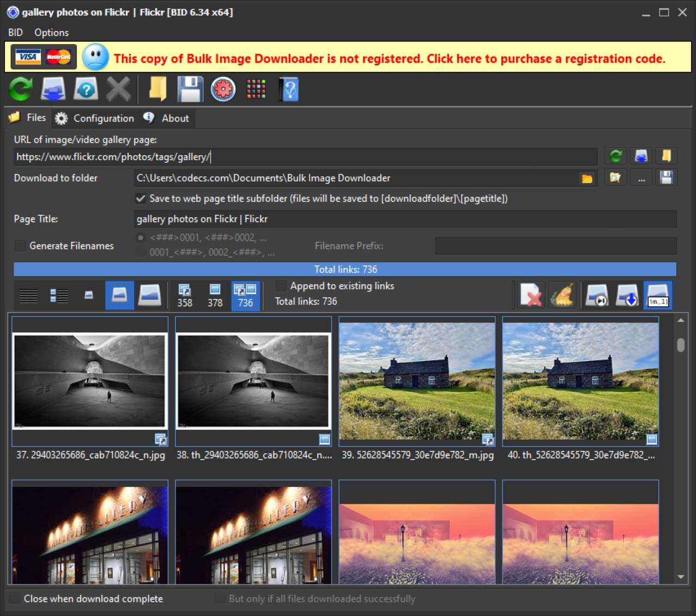Select thumbnail 40 th_52628545579 cottage image

tap(580, 381)
